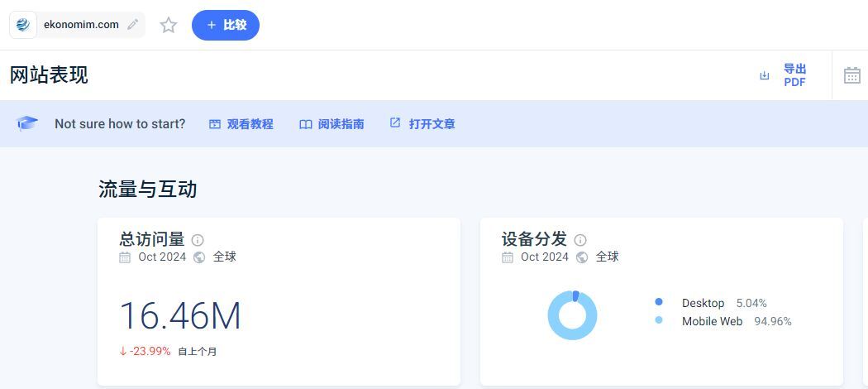Click the 自上个月 comparison label
Viewport: 868px width, 389px height.
pyautogui.click(x=197, y=351)
